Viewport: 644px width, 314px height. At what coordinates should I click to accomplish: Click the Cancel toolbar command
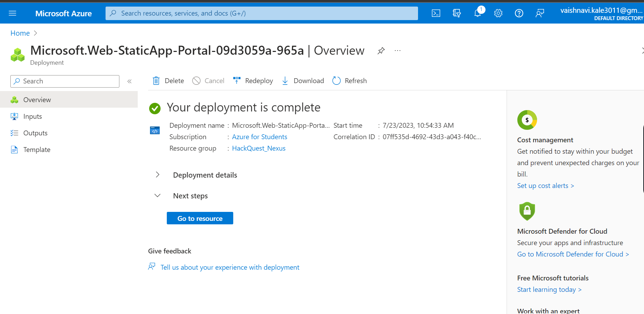208,81
